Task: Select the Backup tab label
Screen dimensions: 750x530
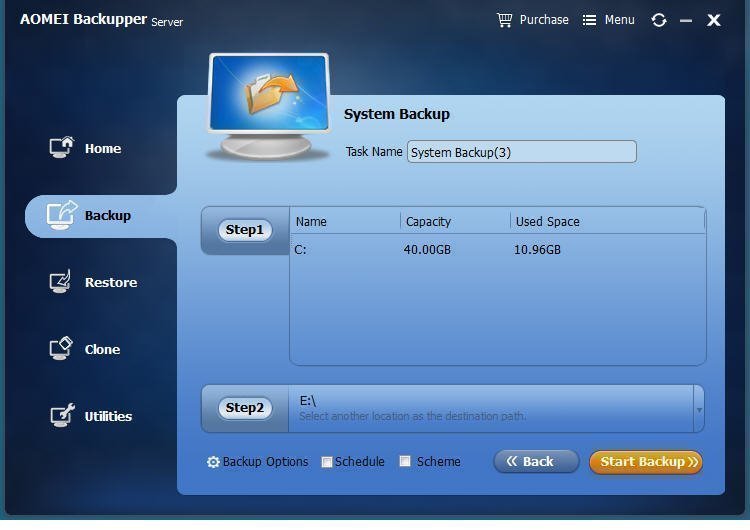Action: pos(108,216)
